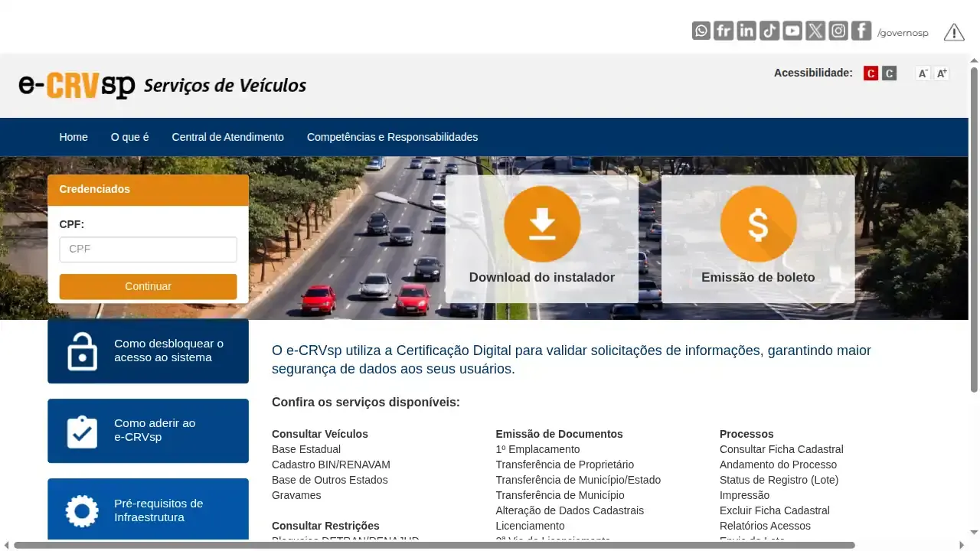Open 'Como aderir ao e-CRVsp' text
Image resolution: width=980 pixels, height=551 pixels.
tap(155, 430)
